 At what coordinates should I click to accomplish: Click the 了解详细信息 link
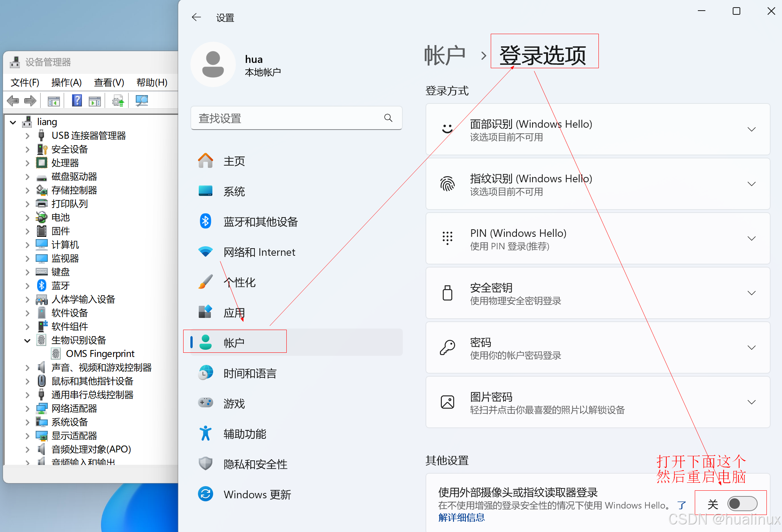pyautogui.click(x=461, y=518)
